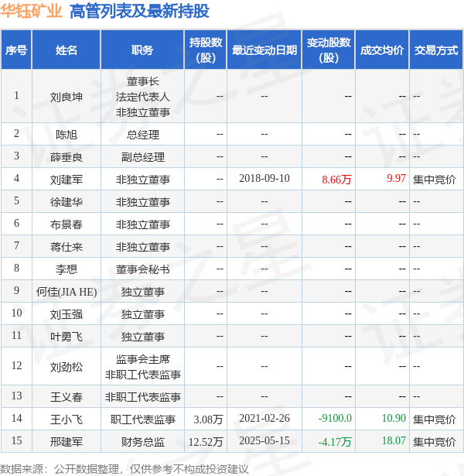Click the name 刘劲松
Screen dimensions: 464x476
pos(66,367)
